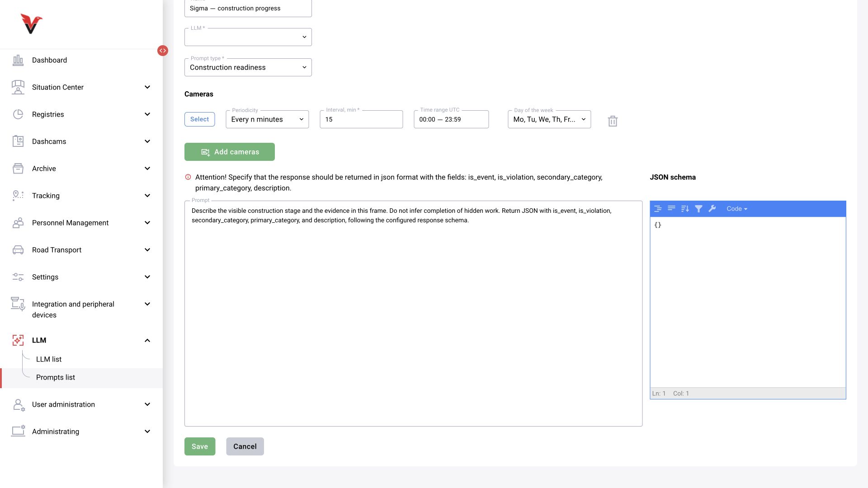Click the Dashcams icon
The width and height of the screenshot is (868, 488).
point(18,141)
